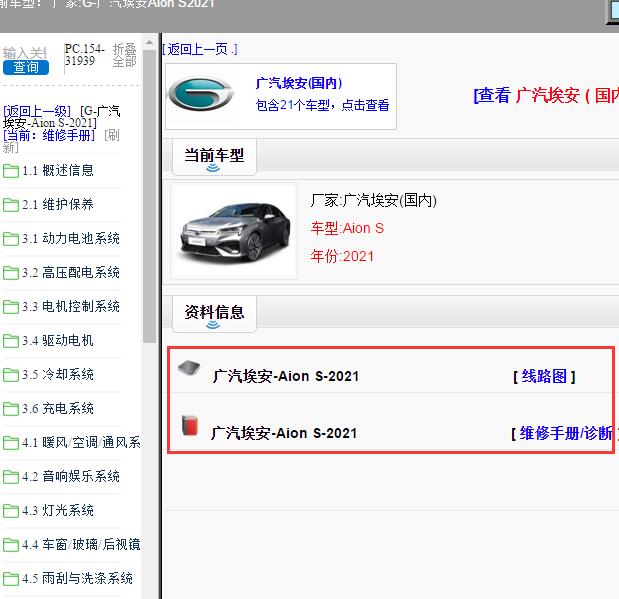The image size is (619, 599).
Task: Select 3.2 高压配电系统 tree entry
Action: point(71,272)
